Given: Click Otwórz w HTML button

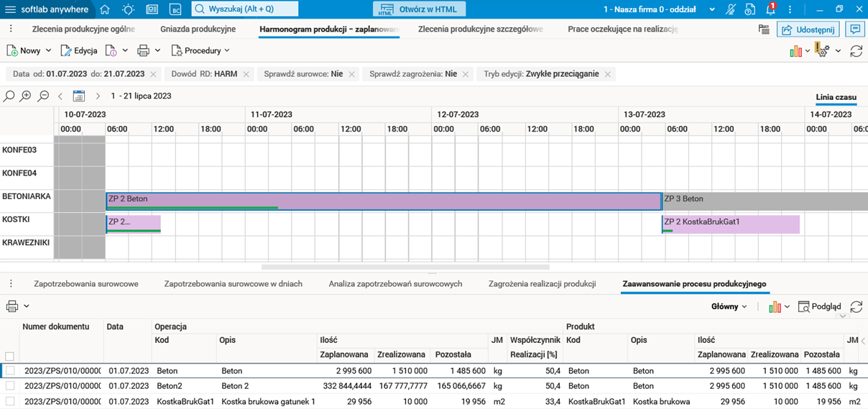Looking at the screenshot, I should (420, 9).
